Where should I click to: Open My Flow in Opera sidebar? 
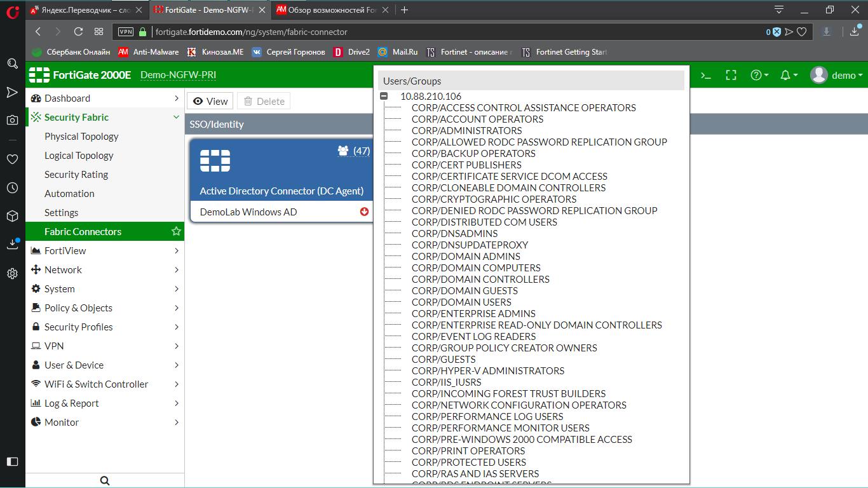(x=12, y=92)
